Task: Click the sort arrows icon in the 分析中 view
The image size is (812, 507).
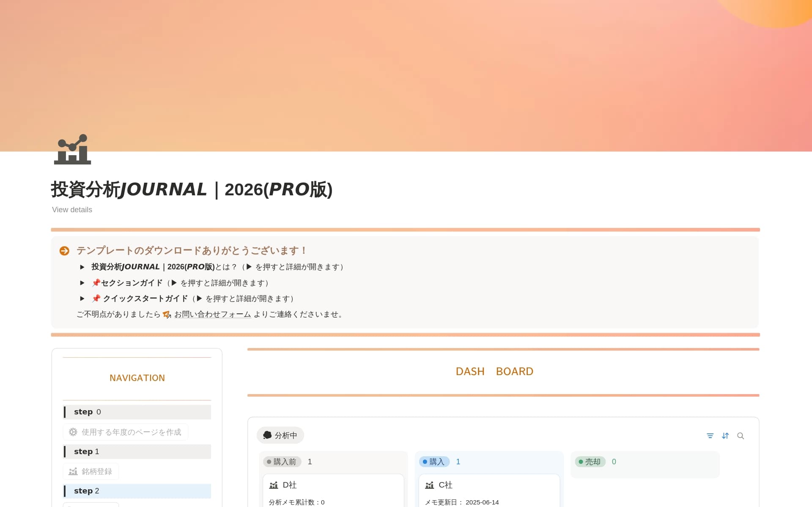Action: [x=726, y=436]
